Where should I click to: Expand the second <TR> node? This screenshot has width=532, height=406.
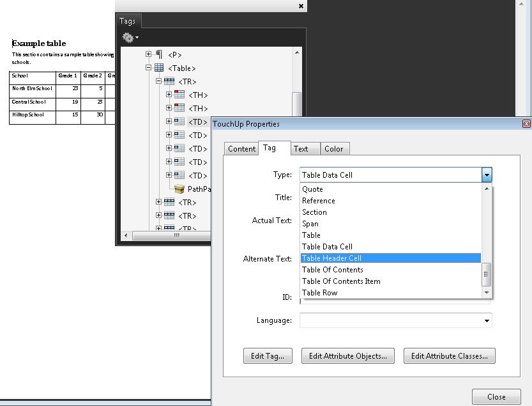158,202
